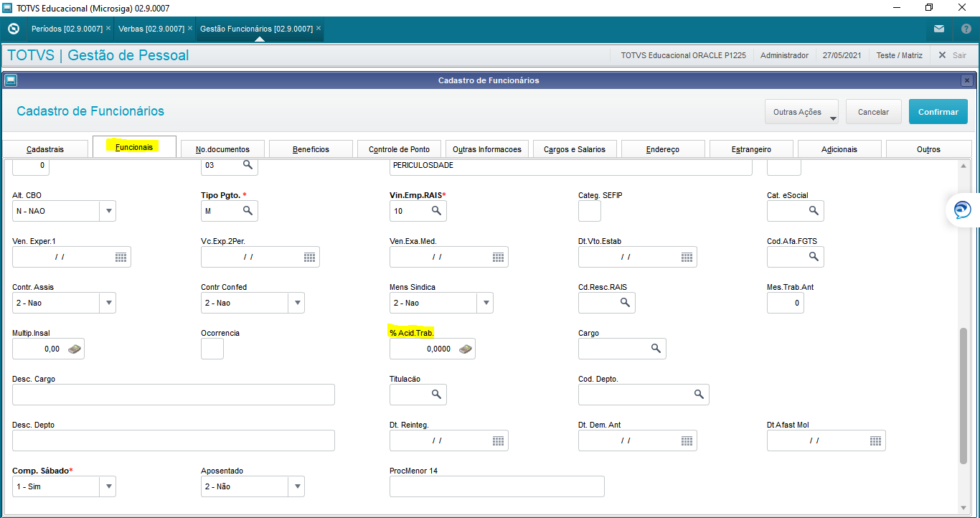Open calendar picker for Dt. Dem. Ant
The image size is (980, 518).
687,441
